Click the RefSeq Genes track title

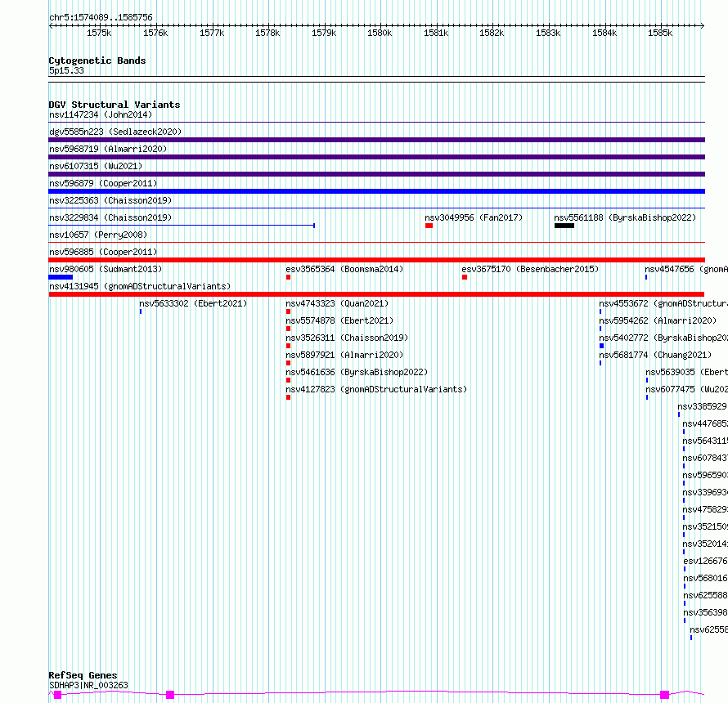click(83, 675)
